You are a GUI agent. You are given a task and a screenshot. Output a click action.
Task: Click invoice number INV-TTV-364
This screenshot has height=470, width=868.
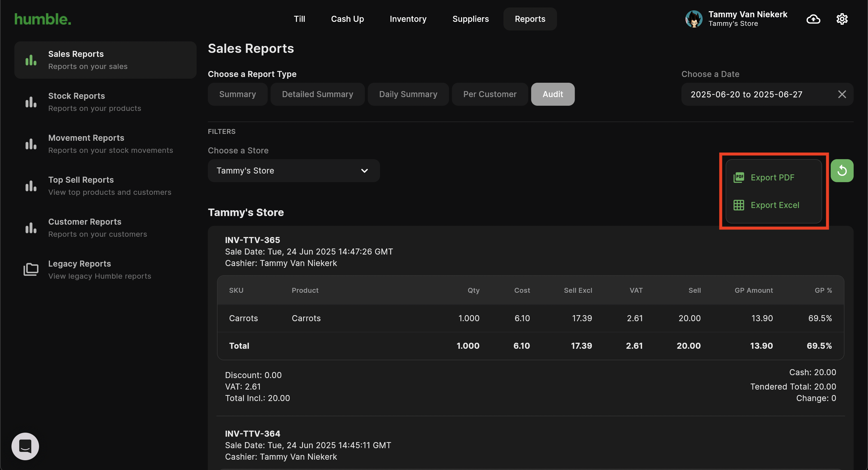pos(252,434)
